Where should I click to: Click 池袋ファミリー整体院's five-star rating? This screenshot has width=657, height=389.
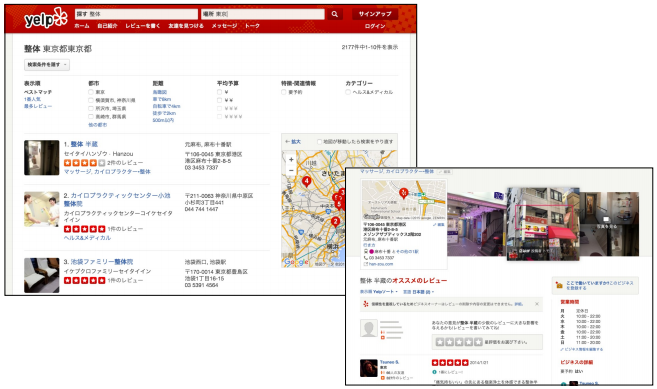[84, 280]
